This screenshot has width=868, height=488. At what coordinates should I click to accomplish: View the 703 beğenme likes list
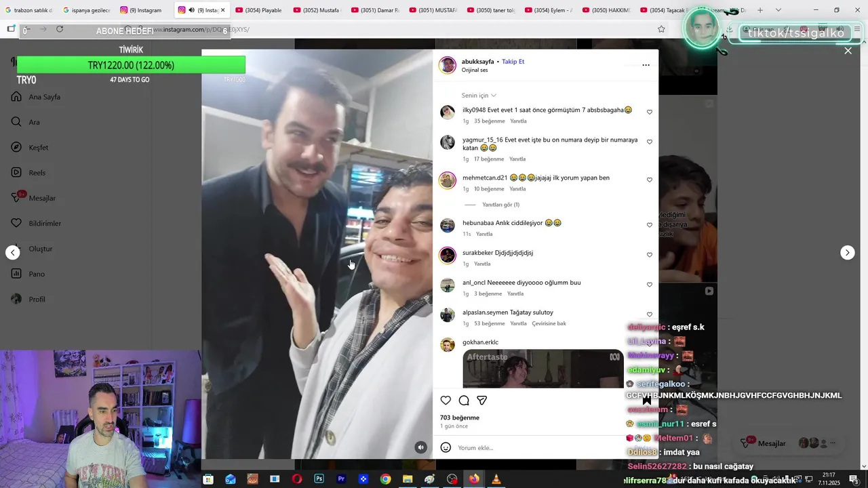[x=460, y=418]
